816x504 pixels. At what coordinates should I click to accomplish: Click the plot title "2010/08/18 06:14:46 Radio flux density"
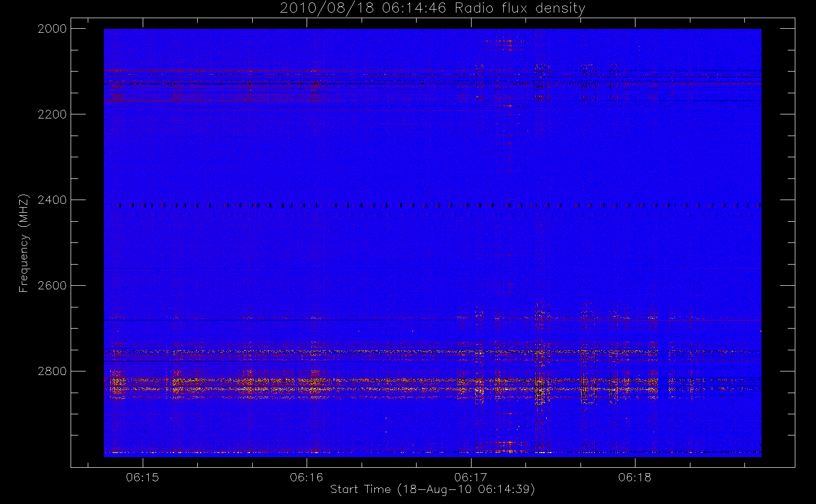pos(432,9)
